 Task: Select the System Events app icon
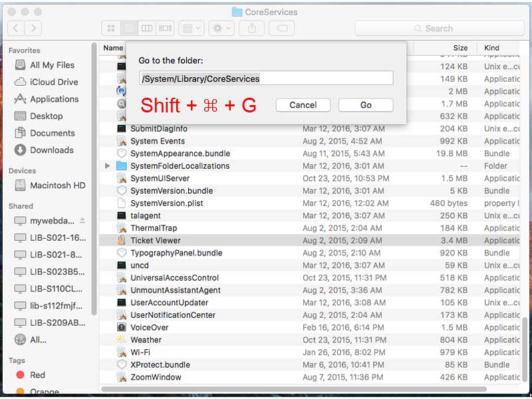pyautogui.click(x=122, y=141)
